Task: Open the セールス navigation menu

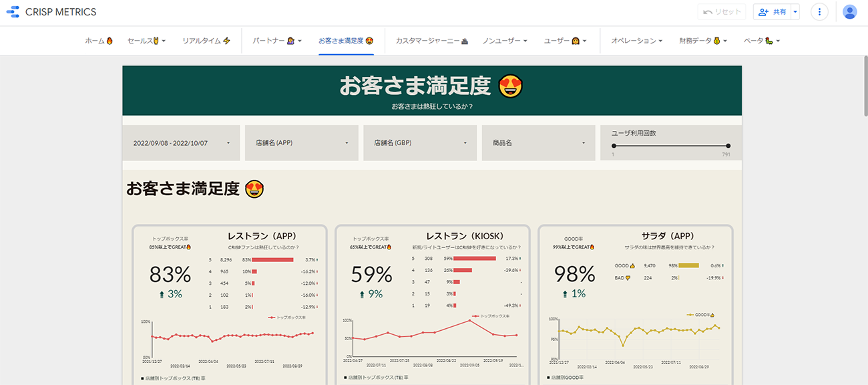Action: click(x=146, y=41)
